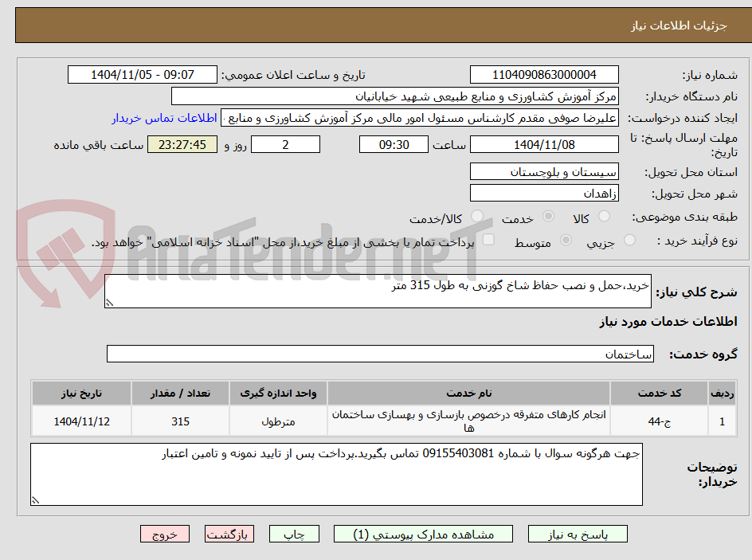Viewport: 752px width, 560px height.
Task: Click the جزئیات اطلاعات نیاز page title
Action: click(x=679, y=25)
